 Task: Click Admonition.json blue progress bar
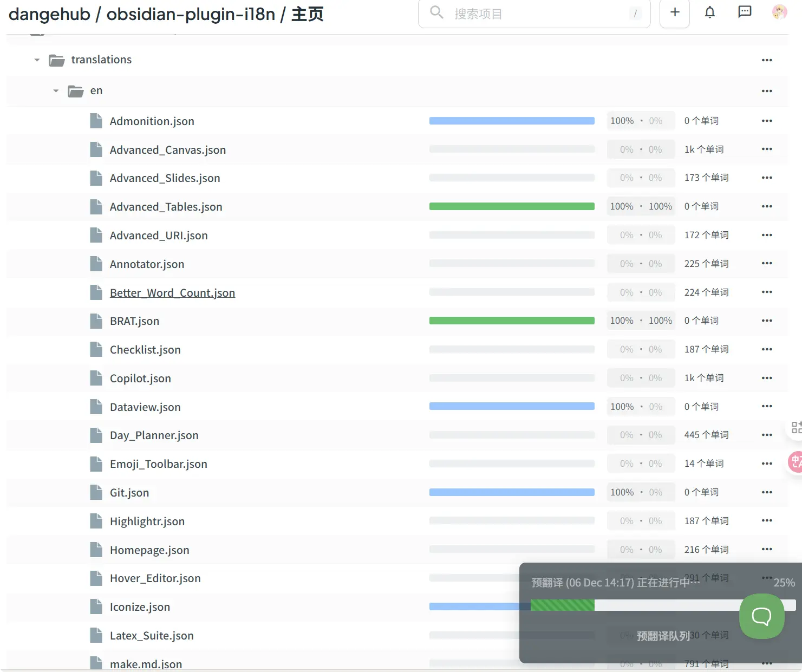click(x=512, y=121)
